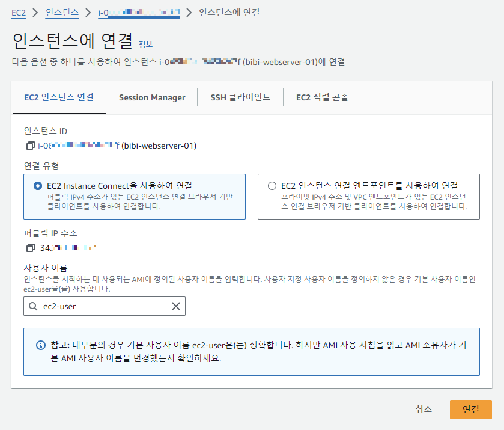This screenshot has height=430, width=504.
Task: Copy the public IP address icon
Action: [30, 248]
